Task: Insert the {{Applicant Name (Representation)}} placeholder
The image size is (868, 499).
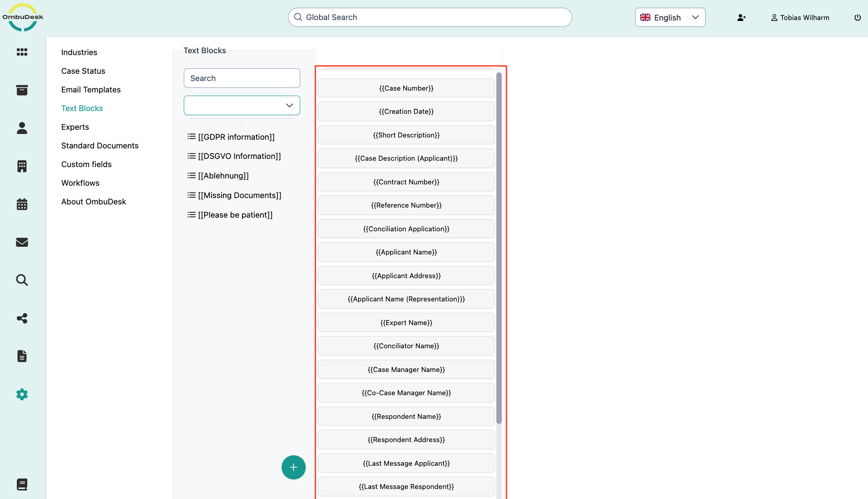Action: [406, 299]
